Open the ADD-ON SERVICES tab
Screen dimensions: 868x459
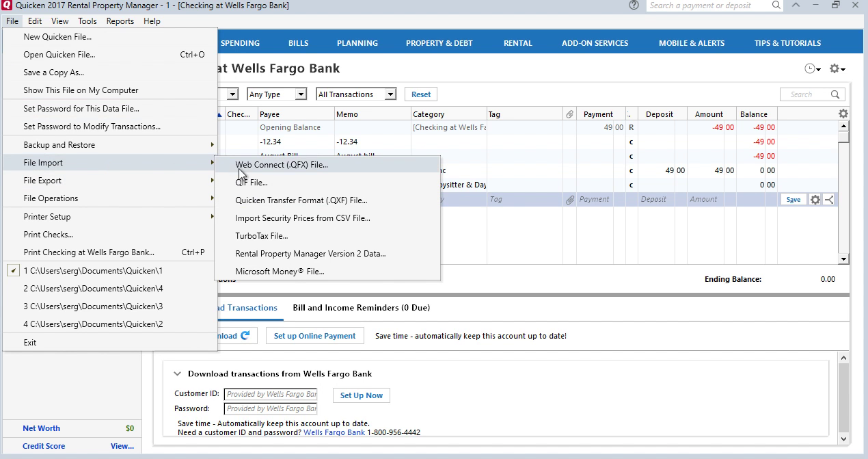[595, 43]
